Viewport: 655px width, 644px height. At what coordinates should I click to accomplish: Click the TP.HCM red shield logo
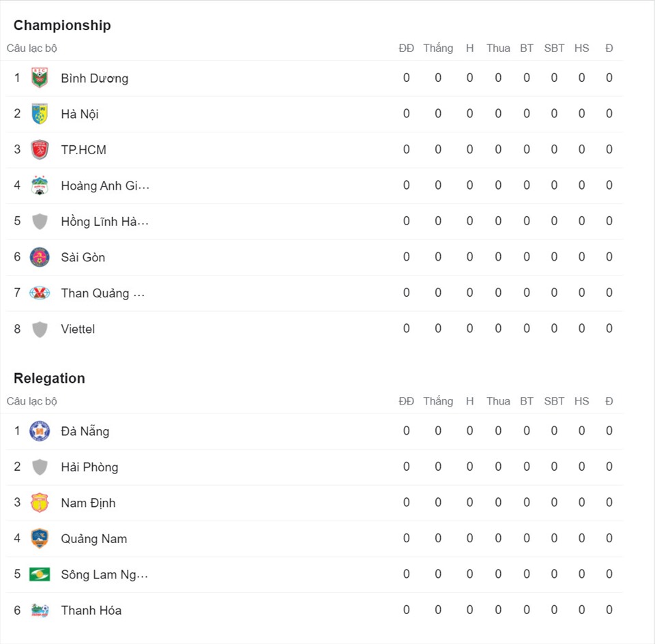pyautogui.click(x=40, y=149)
